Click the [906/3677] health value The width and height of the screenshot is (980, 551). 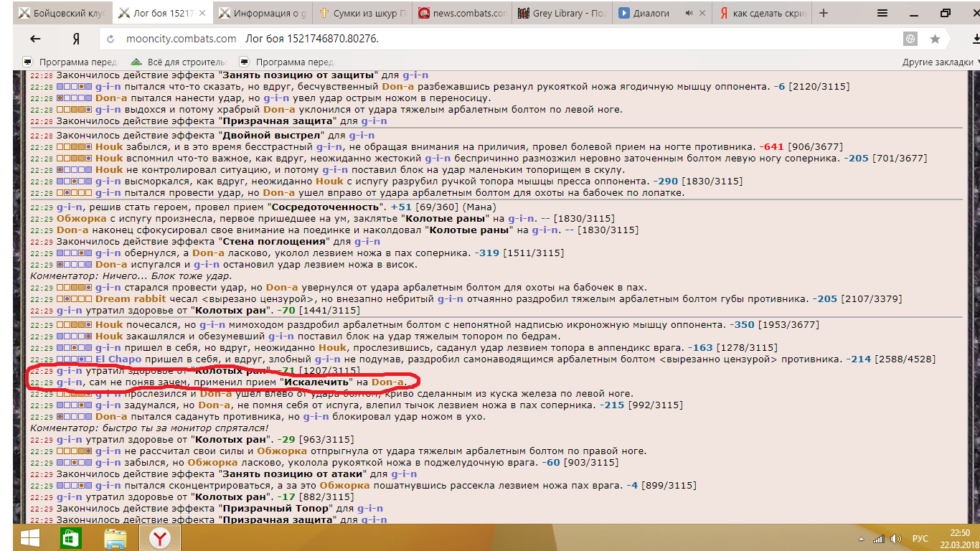click(815, 146)
